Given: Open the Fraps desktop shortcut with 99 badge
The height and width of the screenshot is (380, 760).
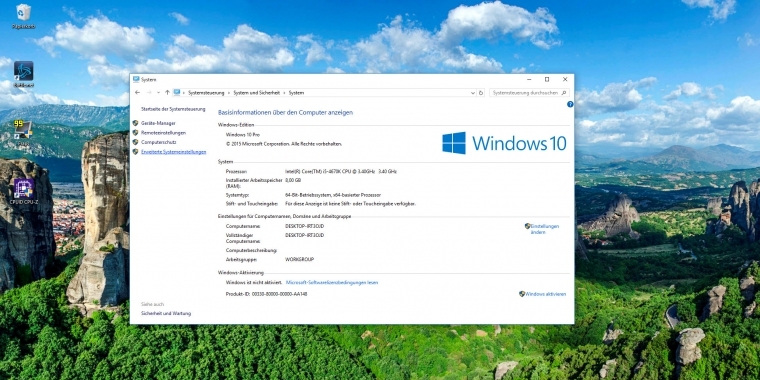Looking at the screenshot, I should coord(23,133).
